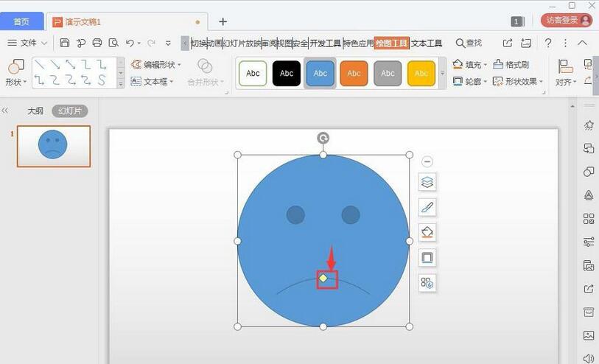Screen dimensions: 599x364
Task: Go to the 首页 home tab
Action: [x=21, y=21]
